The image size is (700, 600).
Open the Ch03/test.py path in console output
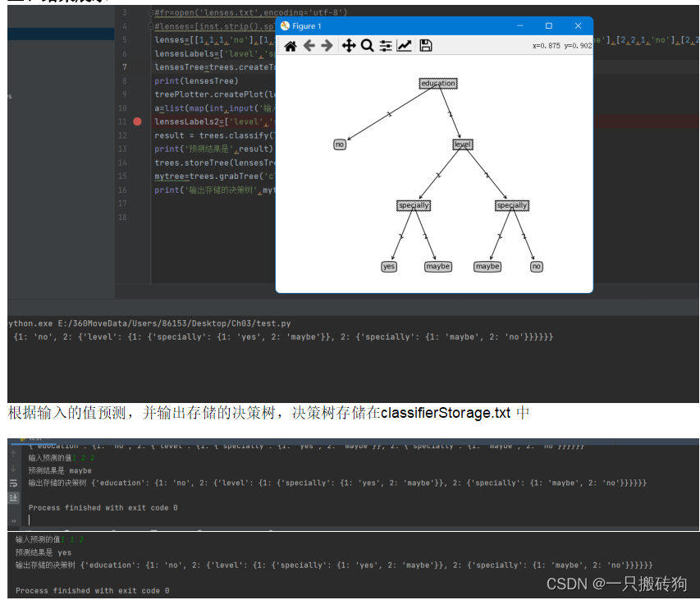[174, 323]
